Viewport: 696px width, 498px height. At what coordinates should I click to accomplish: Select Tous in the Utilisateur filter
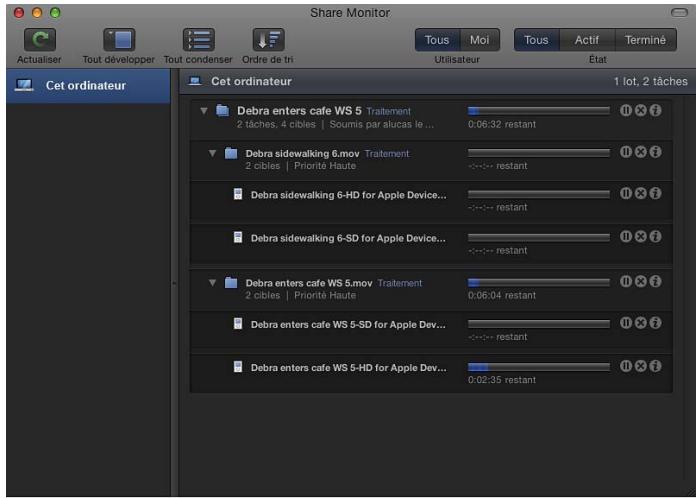pos(437,40)
